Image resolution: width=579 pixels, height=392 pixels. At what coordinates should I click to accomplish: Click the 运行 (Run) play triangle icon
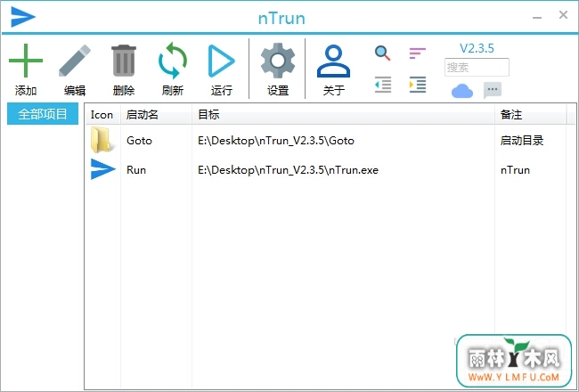[x=221, y=61]
